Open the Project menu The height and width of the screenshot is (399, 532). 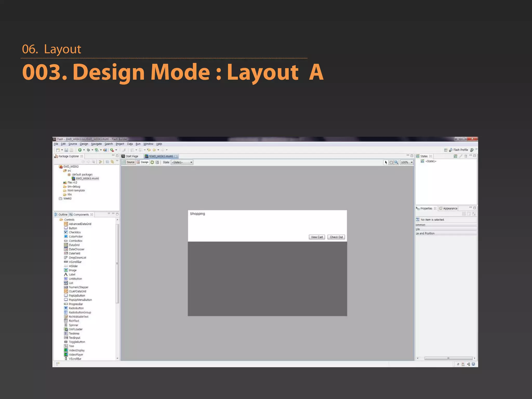tap(120, 144)
